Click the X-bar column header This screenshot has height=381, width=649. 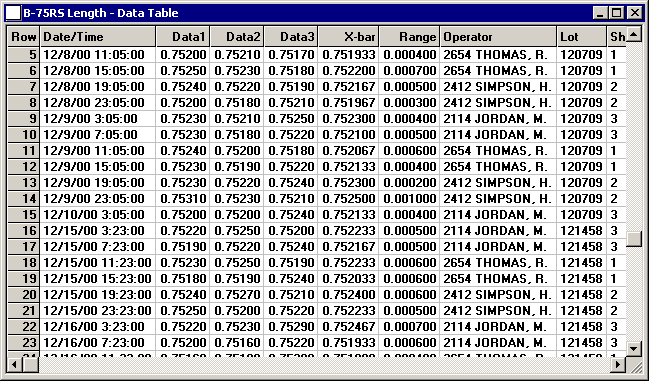pos(349,37)
